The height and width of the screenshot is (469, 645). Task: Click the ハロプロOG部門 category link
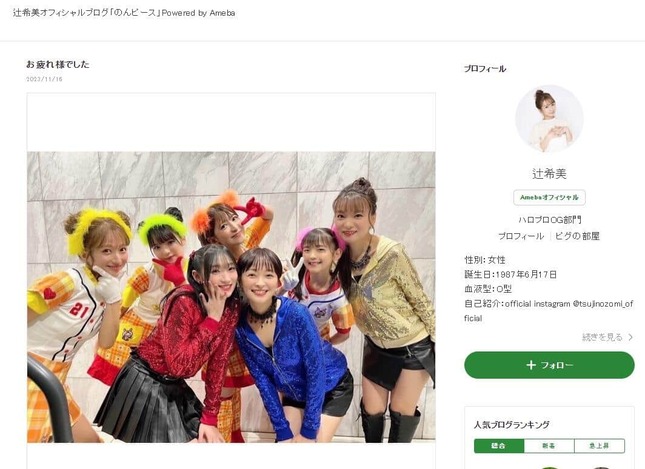(x=549, y=220)
